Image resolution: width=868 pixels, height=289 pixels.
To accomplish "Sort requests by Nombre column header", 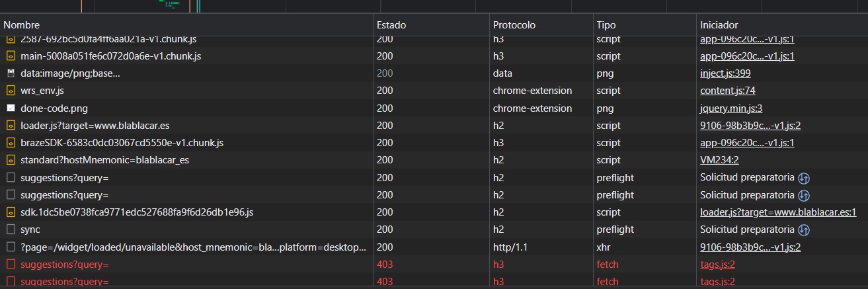I will [22, 25].
